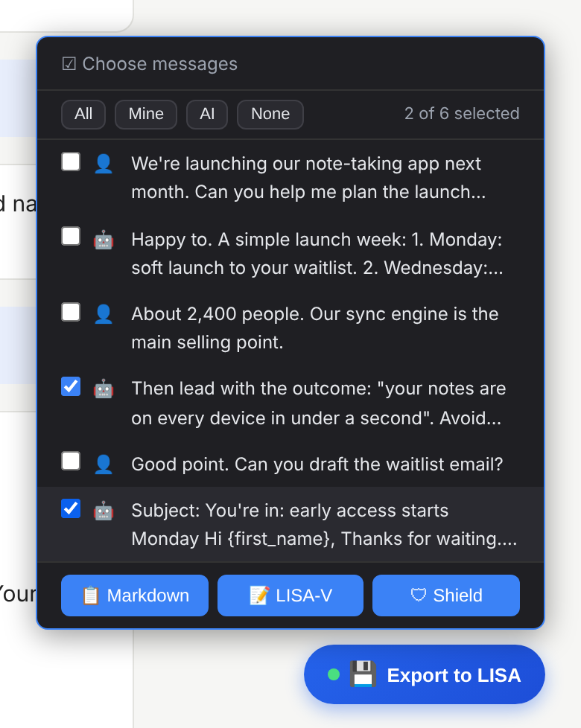
Task: Click the floppy disk icon on Export to LISA
Action: coord(363,674)
